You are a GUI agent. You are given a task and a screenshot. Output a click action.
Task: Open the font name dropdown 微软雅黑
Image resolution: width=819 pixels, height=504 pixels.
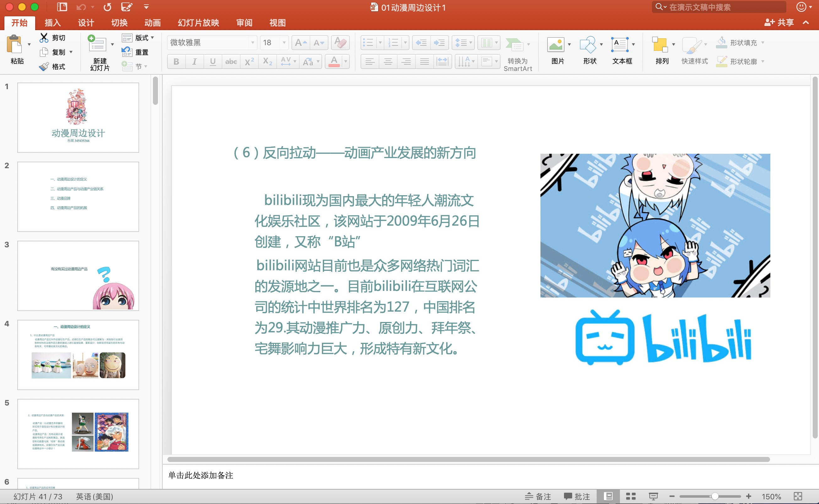(x=252, y=43)
